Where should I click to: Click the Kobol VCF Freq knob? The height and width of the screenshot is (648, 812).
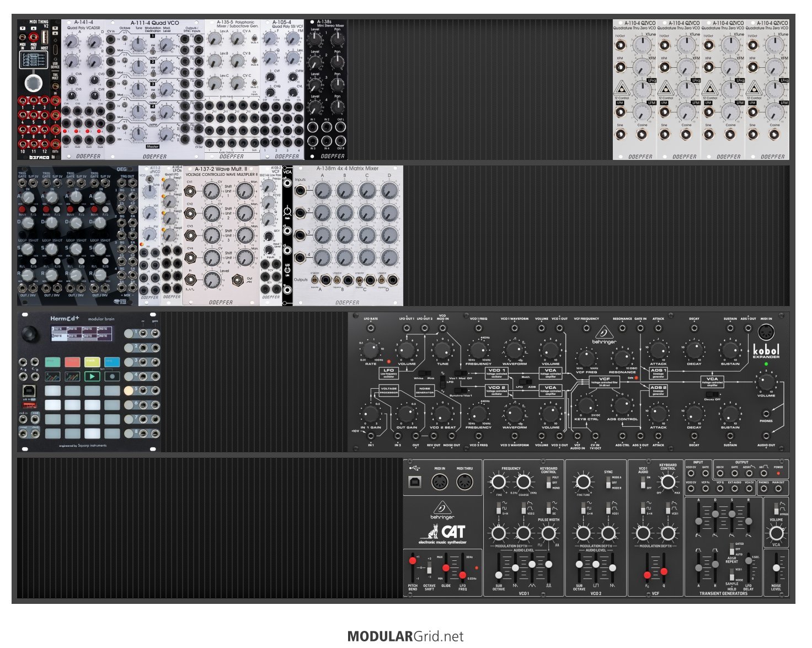tap(586, 358)
